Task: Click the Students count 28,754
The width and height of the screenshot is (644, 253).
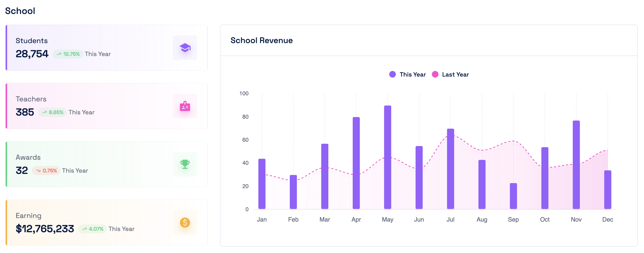Action: pos(32,54)
